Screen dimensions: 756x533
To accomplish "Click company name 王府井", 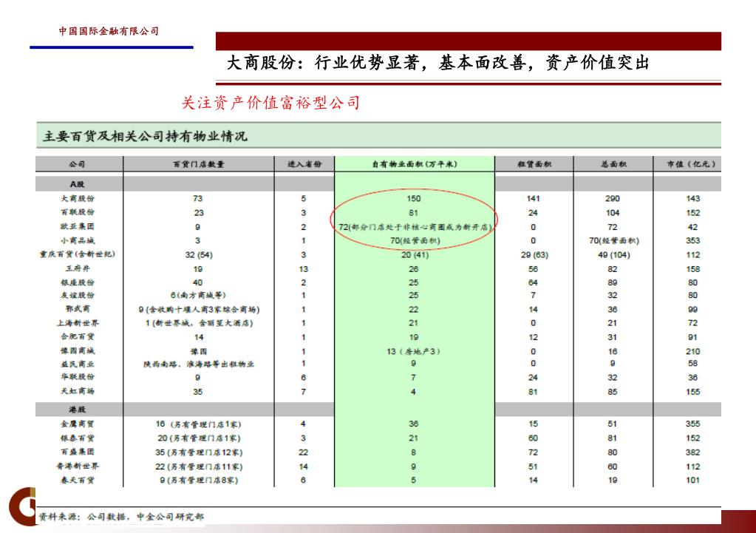I will coord(77,268).
